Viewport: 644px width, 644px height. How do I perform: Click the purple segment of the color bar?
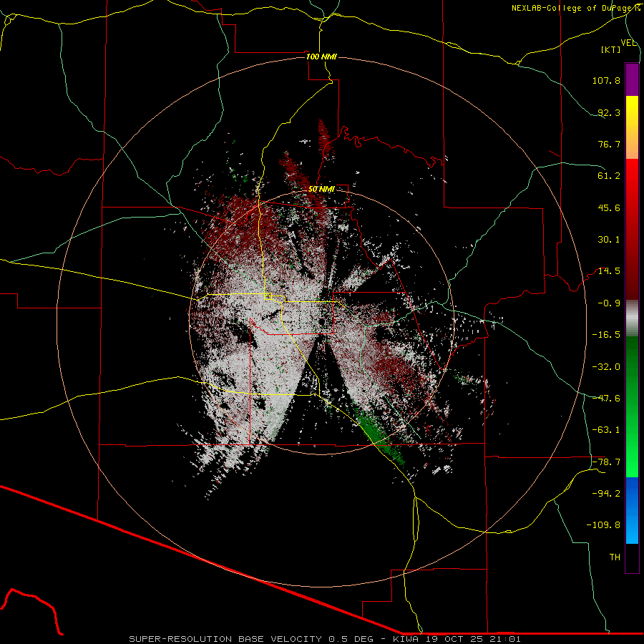point(632,79)
